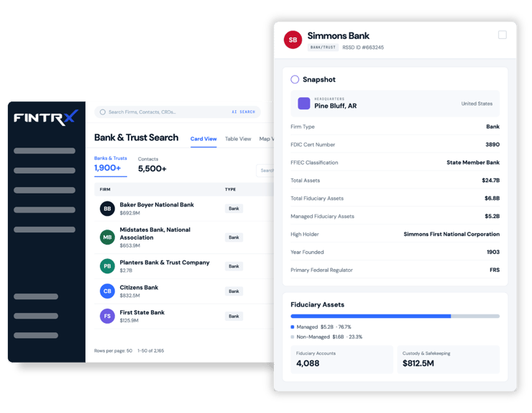532x413 pixels.
Task: Click Bank tag in Baker Boyer row
Action: (234, 209)
